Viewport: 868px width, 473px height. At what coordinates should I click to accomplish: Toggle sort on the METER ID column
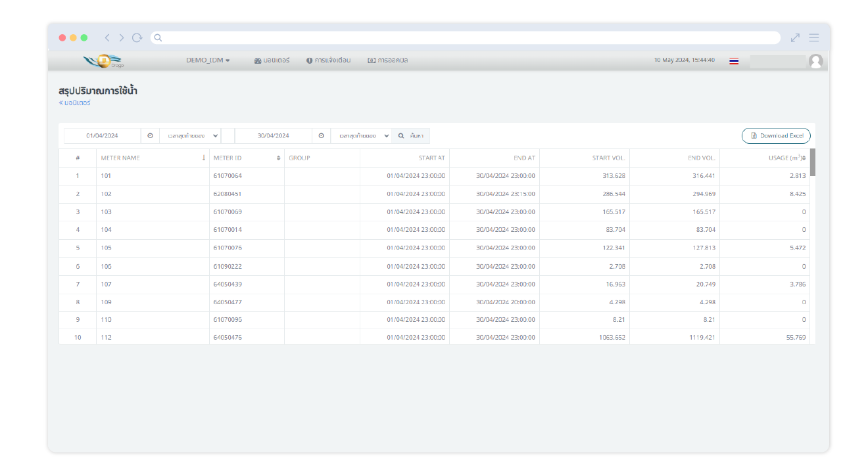point(278,158)
